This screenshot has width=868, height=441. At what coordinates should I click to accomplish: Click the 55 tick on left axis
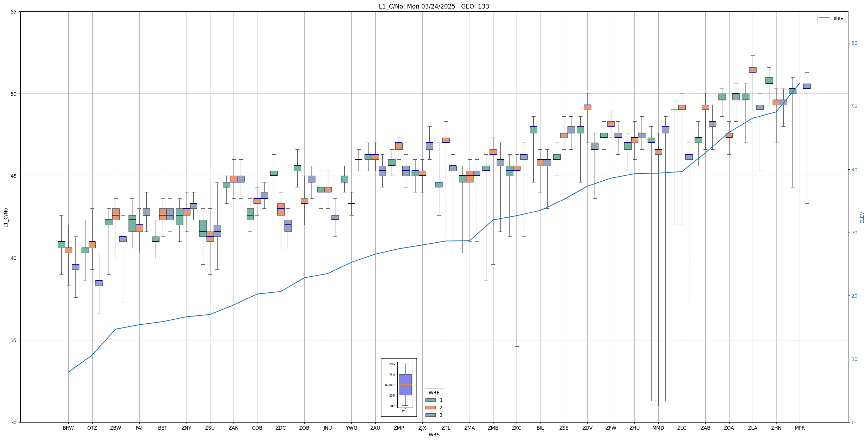(x=14, y=12)
